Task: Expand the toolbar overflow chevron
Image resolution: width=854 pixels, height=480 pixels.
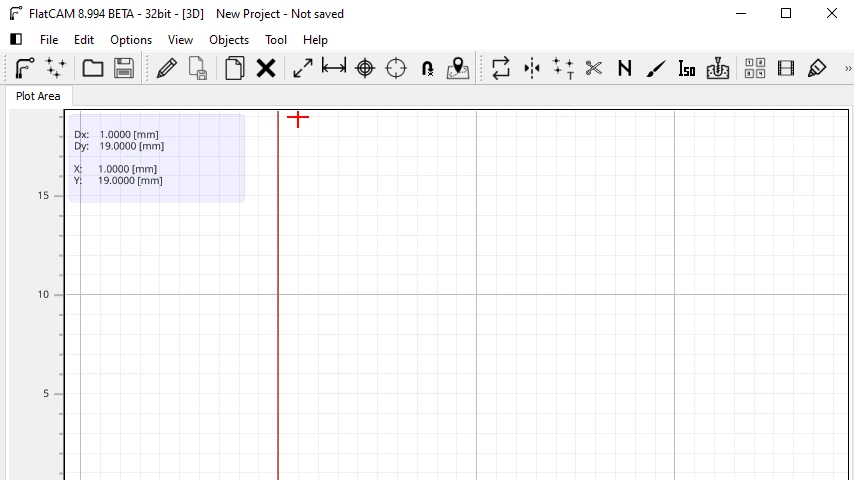Action: pyautogui.click(x=847, y=69)
